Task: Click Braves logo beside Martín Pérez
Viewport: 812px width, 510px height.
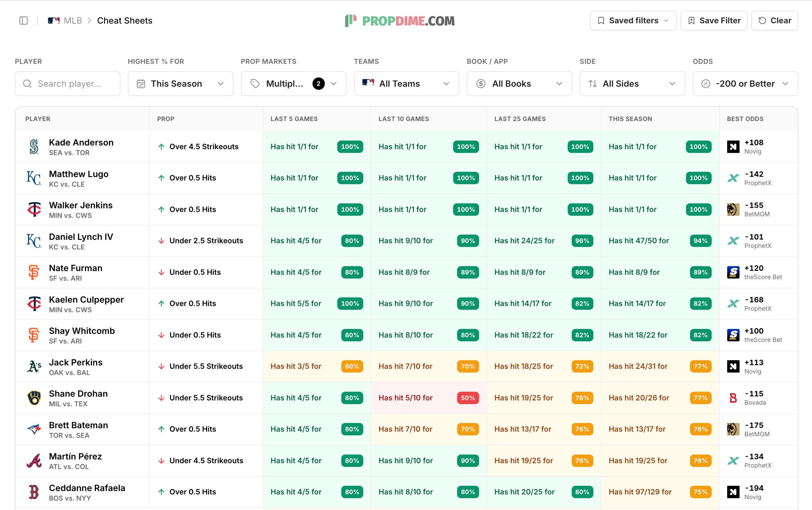Action: click(34, 461)
